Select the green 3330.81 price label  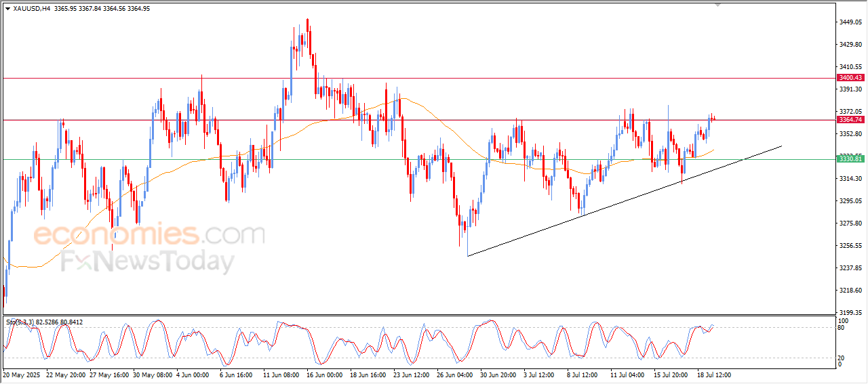click(850, 158)
